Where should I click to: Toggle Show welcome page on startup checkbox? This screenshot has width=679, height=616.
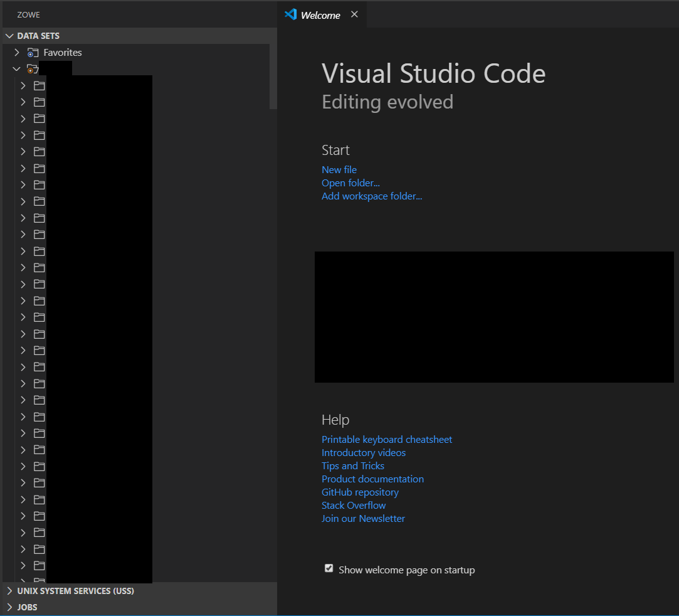click(329, 568)
